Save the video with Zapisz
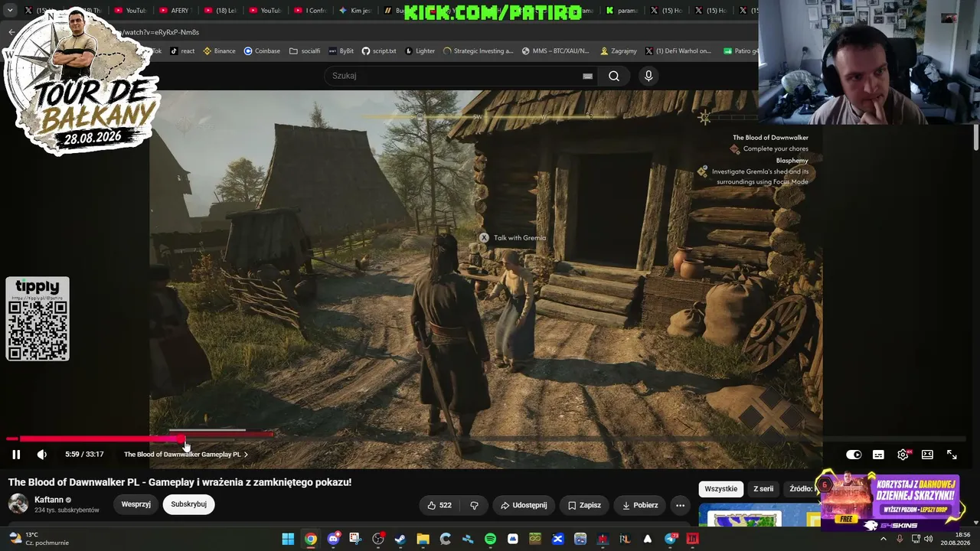This screenshot has width=980, height=551. point(584,505)
